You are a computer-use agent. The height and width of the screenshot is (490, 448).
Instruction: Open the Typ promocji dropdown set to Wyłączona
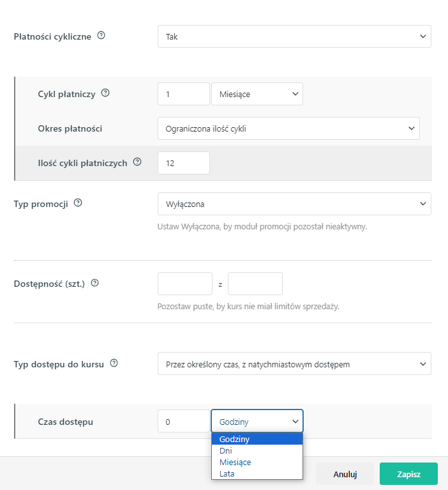tap(294, 204)
